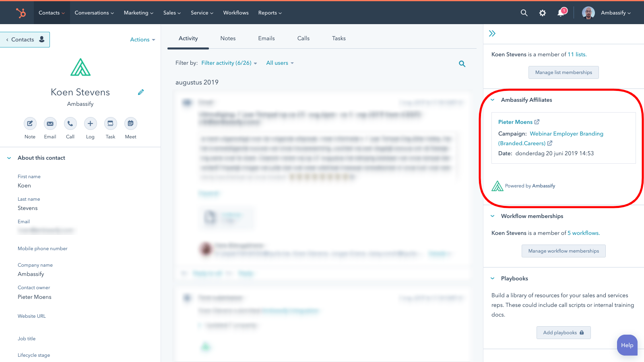Click Manage list memberships button
This screenshot has height=362, width=644.
pos(563,72)
